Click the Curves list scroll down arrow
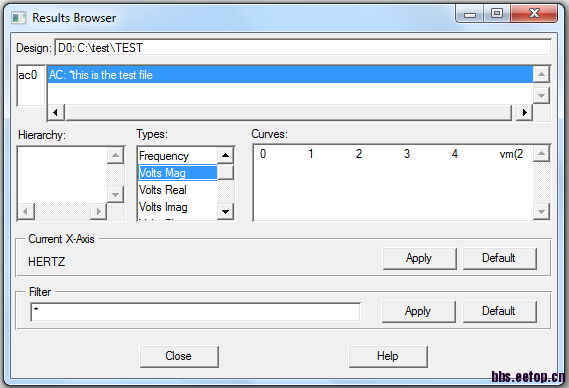The height and width of the screenshot is (388, 569). (541, 212)
